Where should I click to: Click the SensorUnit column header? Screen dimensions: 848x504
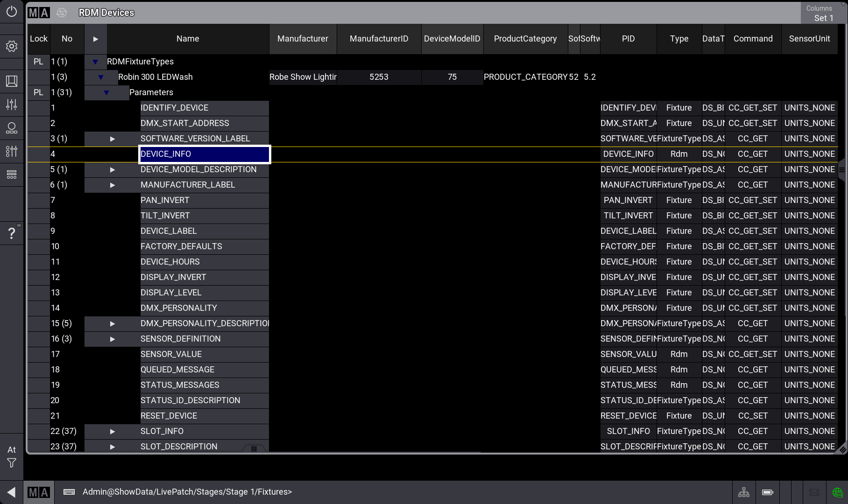(x=809, y=39)
